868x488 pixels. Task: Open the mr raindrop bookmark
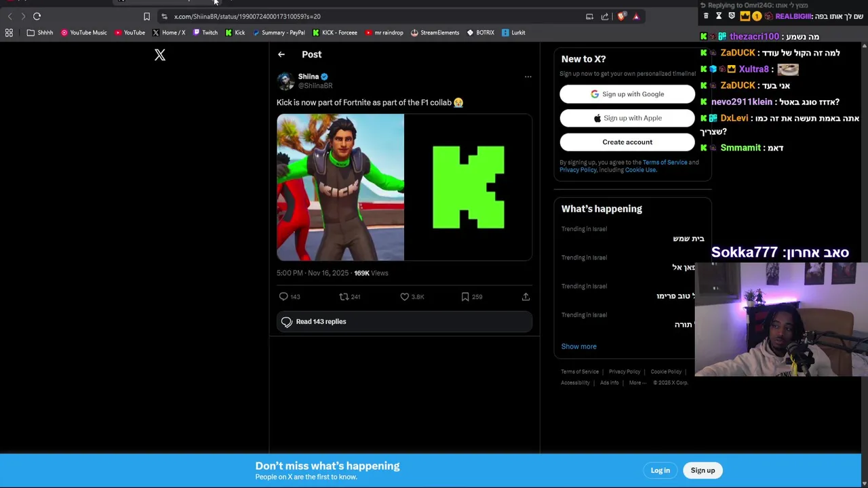pyautogui.click(x=384, y=33)
